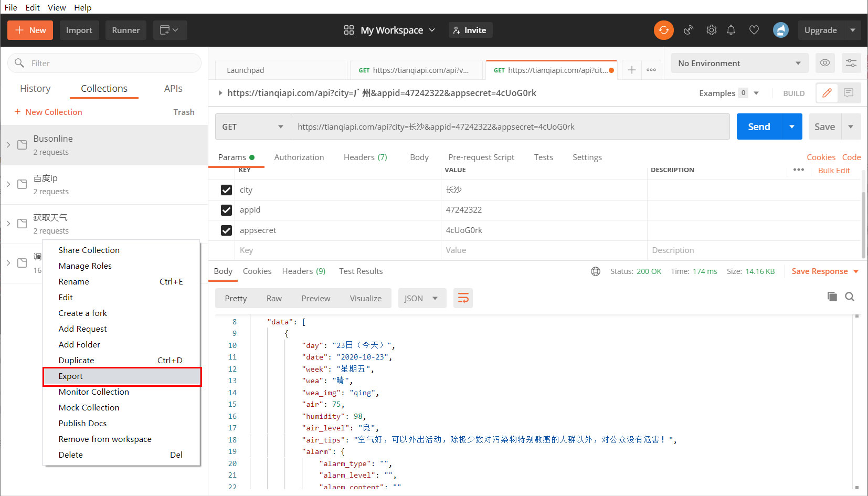This screenshot has width=868, height=496.
Task: Add a new request tab with plus icon
Action: pyautogui.click(x=632, y=70)
